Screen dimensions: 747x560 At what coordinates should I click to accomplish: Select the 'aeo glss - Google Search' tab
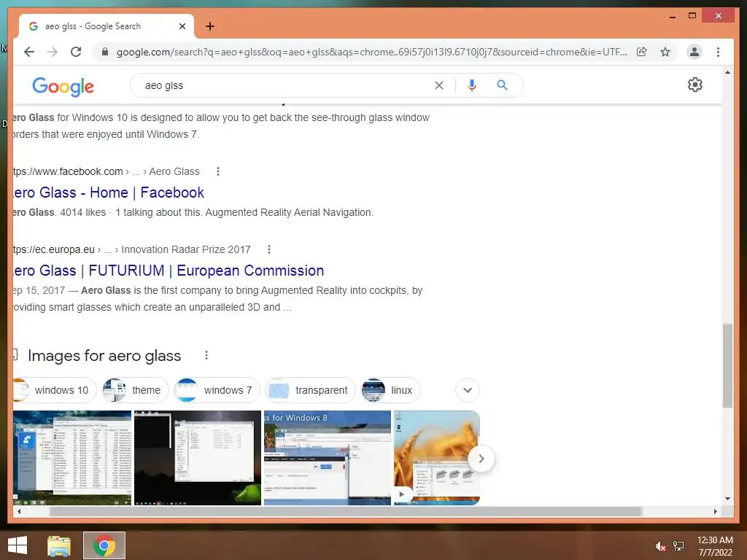click(107, 26)
